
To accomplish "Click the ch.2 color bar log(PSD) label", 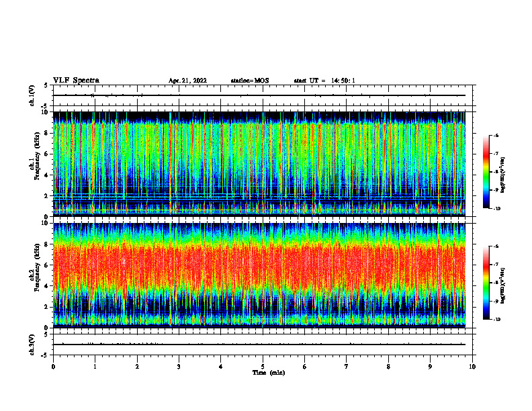I will (x=503, y=285).
